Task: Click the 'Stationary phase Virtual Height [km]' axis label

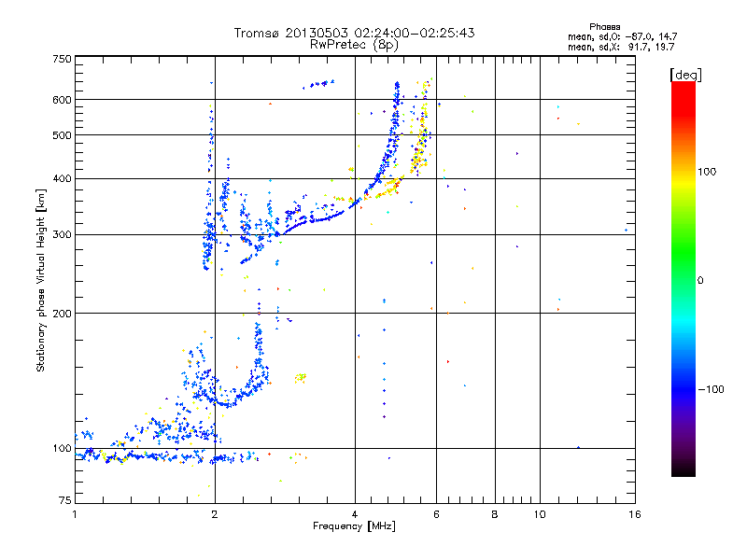Action: (41, 280)
